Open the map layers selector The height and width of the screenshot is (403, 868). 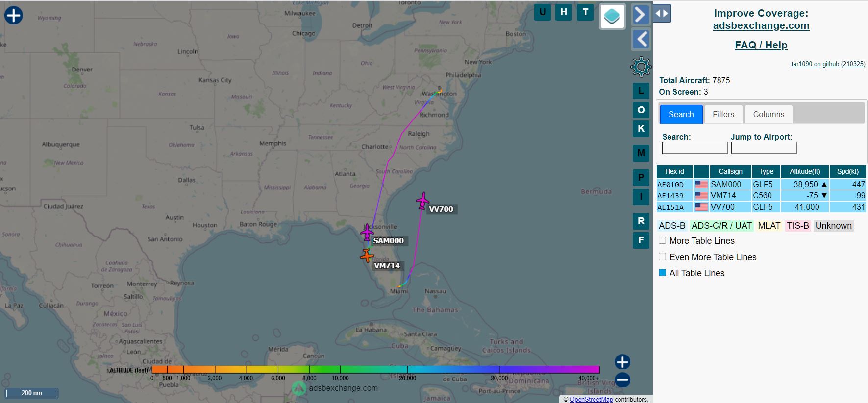[612, 17]
